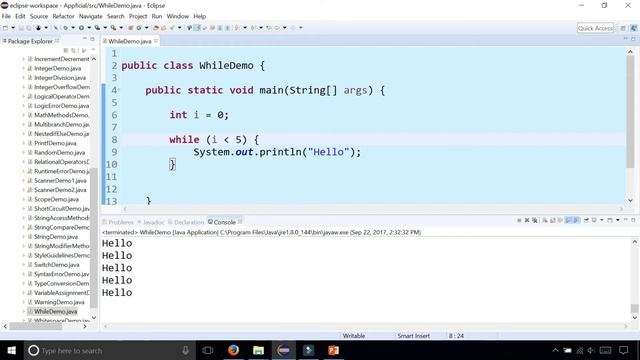
Task: Select StringDemo.java in Package Explorer
Action: pos(56,237)
